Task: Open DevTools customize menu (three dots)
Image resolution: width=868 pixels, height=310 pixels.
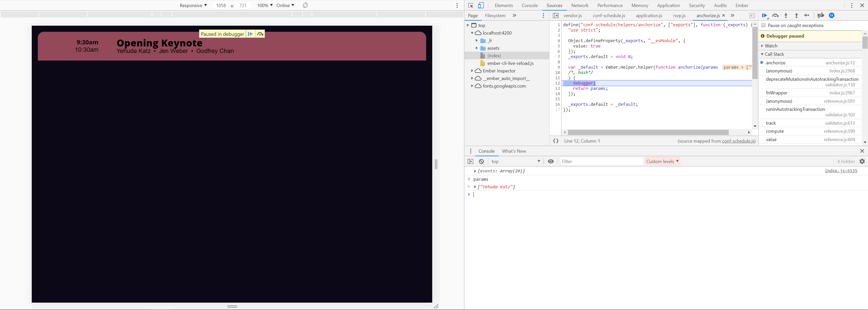Action: click(x=852, y=5)
